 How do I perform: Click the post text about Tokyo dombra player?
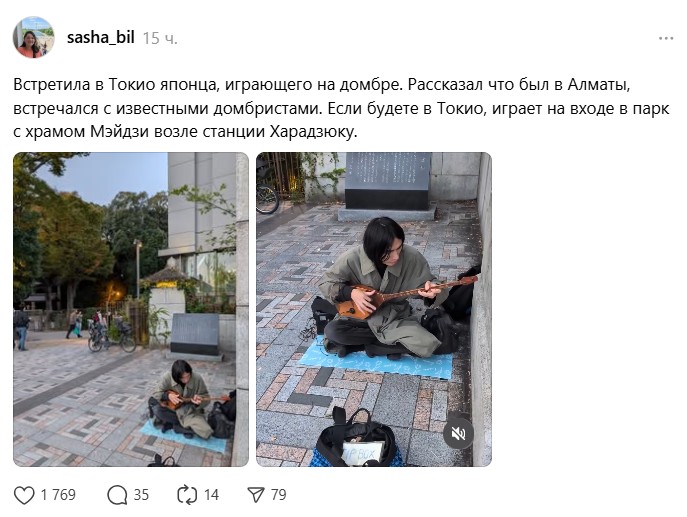pos(341,108)
